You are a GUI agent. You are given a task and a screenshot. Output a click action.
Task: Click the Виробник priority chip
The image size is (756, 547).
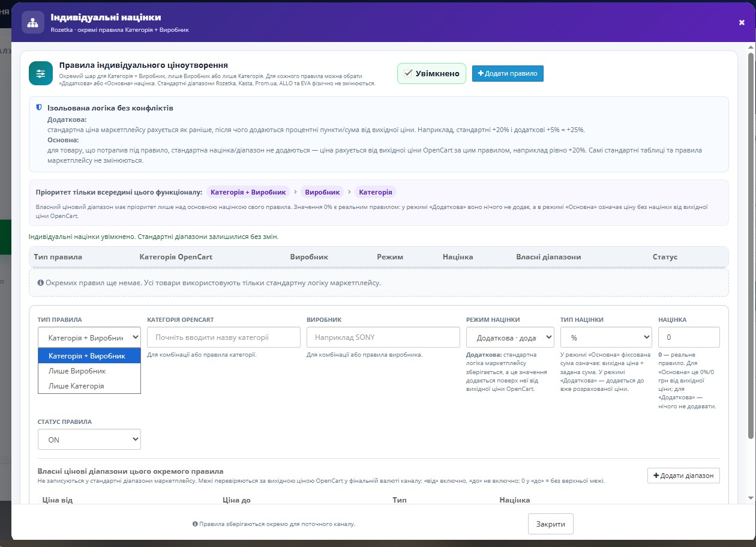click(322, 192)
